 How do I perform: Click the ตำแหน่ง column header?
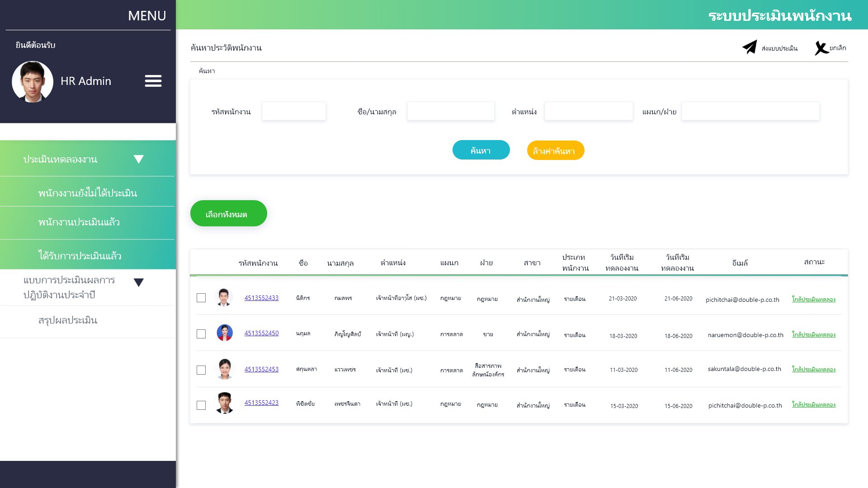(x=393, y=263)
